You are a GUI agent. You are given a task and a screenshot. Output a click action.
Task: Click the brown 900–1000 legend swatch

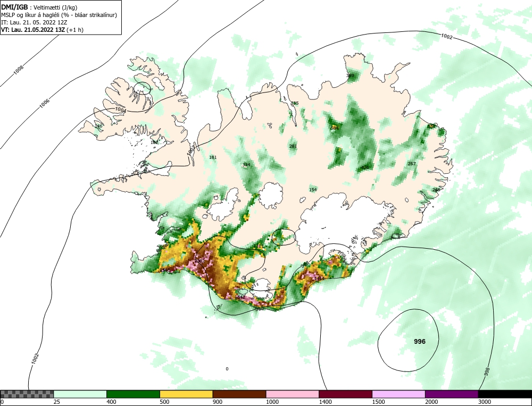click(x=239, y=394)
